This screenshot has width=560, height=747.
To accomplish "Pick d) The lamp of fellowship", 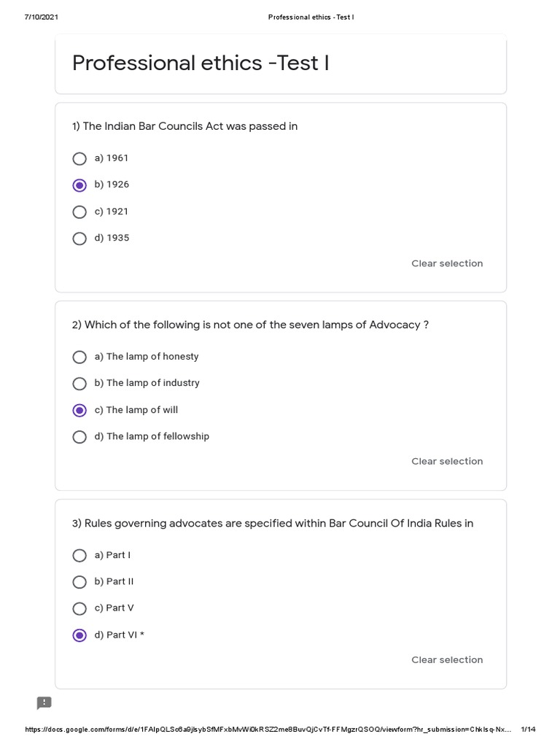I will click(x=80, y=436).
